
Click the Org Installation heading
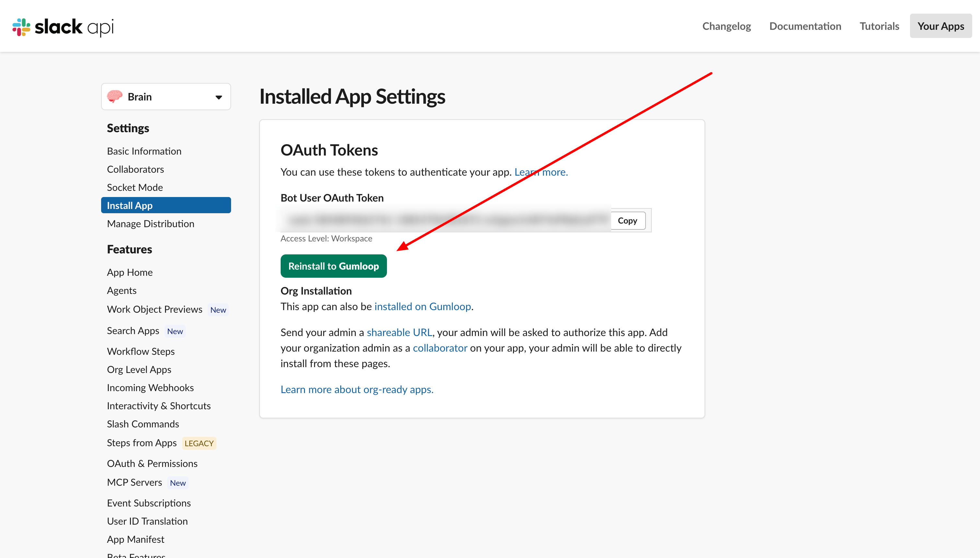(x=316, y=291)
